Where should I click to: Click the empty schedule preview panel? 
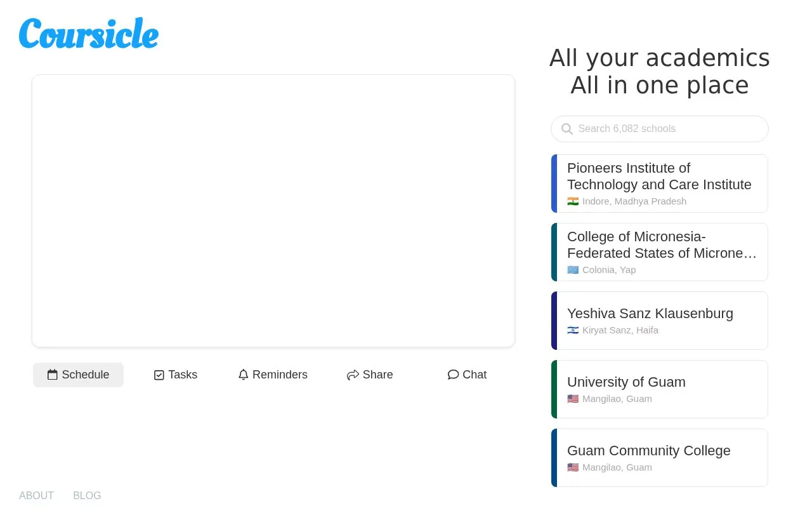(x=273, y=211)
